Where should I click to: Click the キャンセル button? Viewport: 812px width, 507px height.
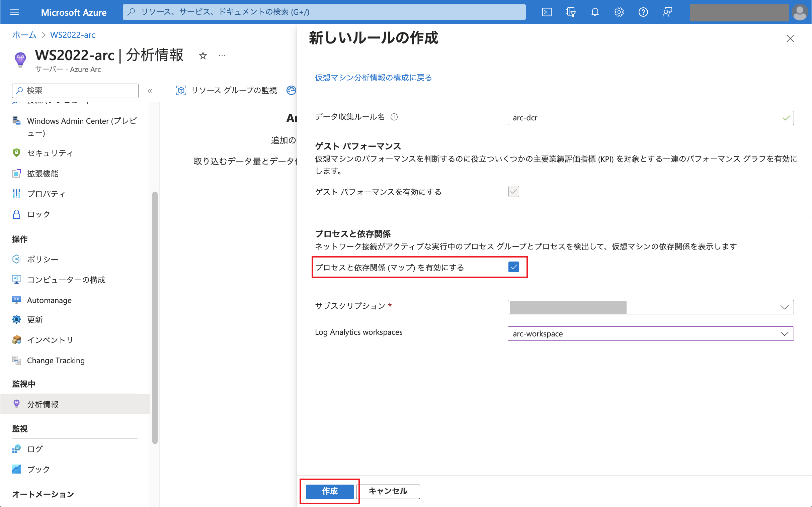tap(388, 491)
